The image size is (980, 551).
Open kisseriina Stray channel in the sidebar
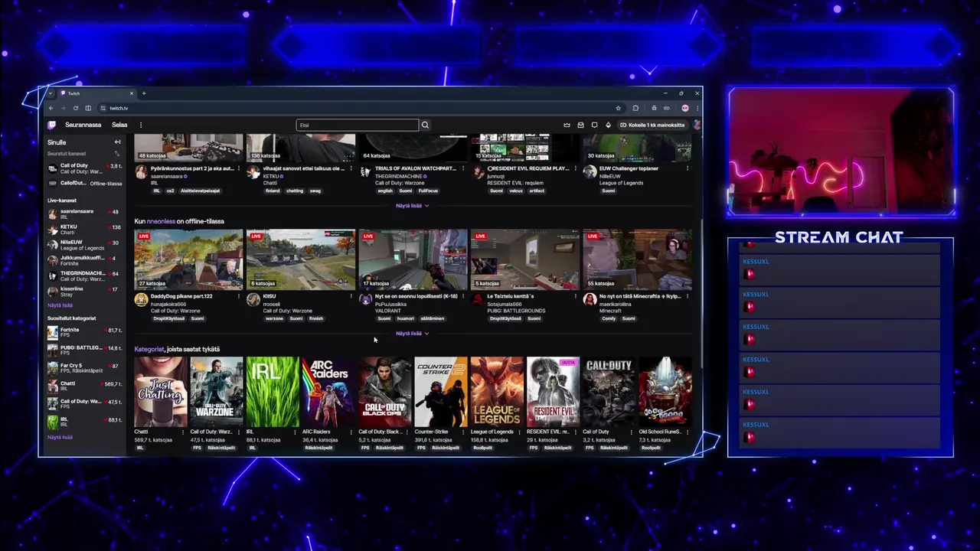(x=83, y=292)
